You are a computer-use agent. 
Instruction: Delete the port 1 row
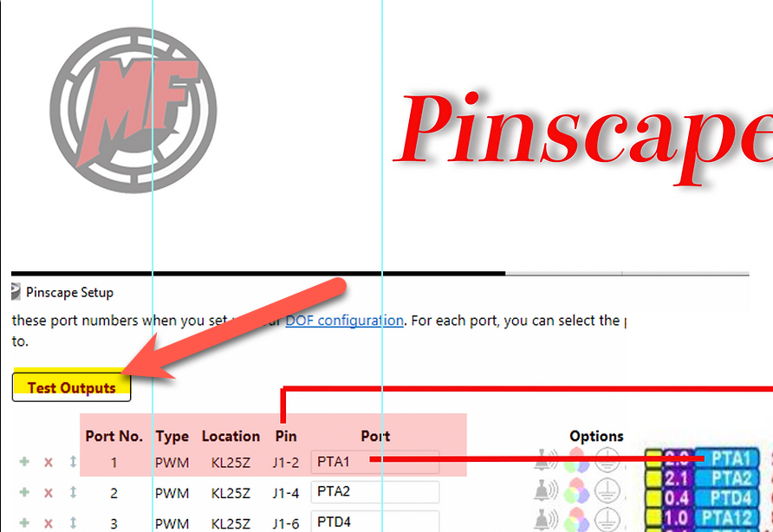(x=49, y=462)
